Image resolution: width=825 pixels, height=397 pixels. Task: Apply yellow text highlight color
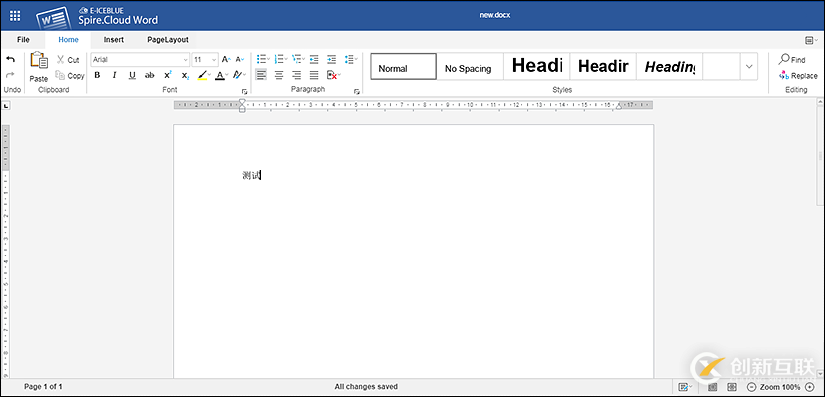click(x=202, y=75)
